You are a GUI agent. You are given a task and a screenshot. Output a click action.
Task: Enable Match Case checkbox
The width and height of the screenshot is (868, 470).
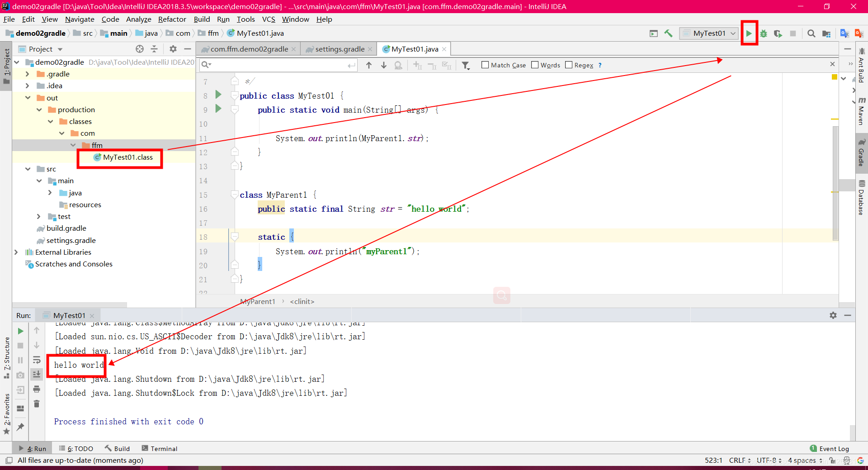[485, 65]
